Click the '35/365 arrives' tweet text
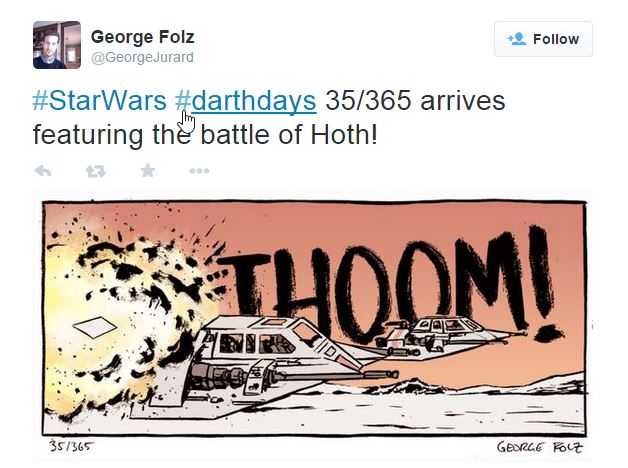 pyautogui.click(x=415, y=100)
